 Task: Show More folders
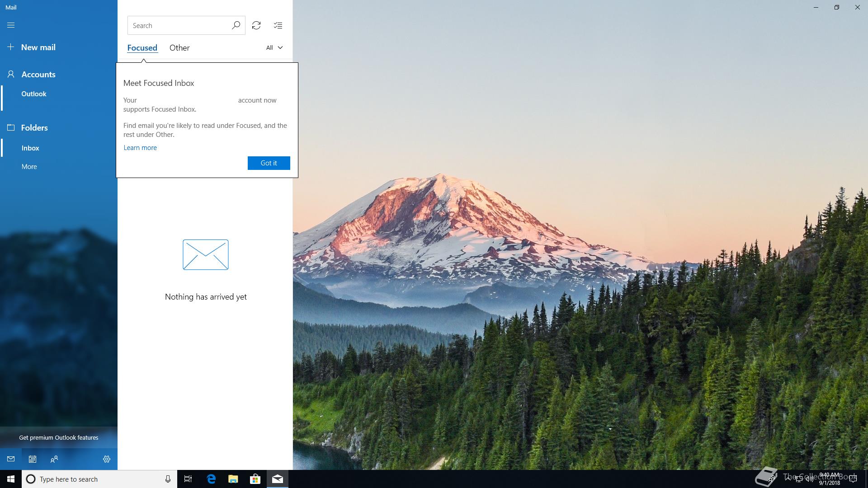point(29,166)
